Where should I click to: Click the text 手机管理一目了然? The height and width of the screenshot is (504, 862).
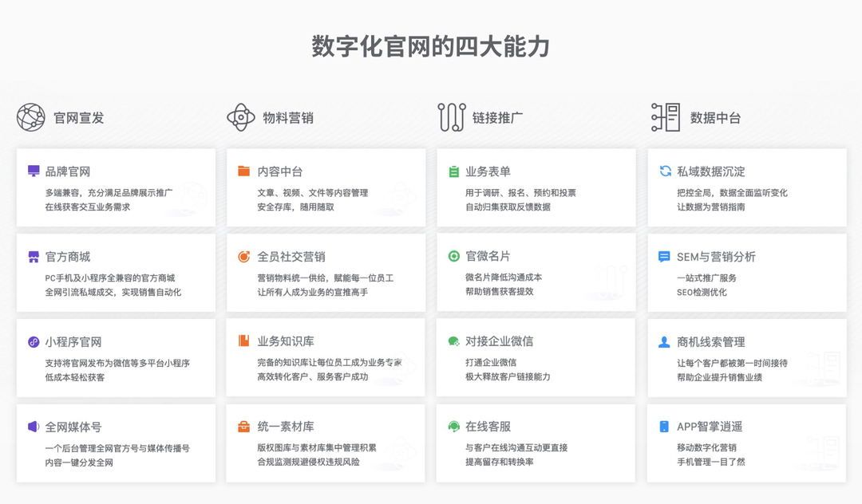tap(711, 462)
